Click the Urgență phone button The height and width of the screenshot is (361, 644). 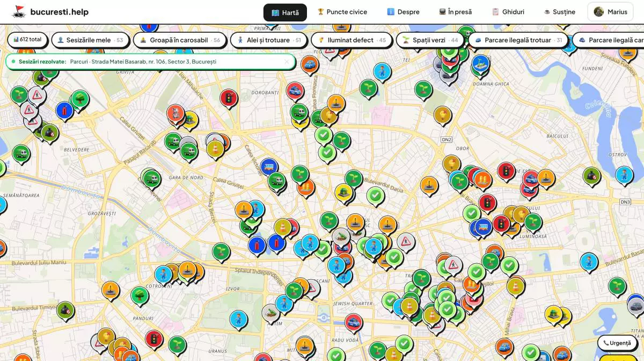pyautogui.click(x=617, y=343)
